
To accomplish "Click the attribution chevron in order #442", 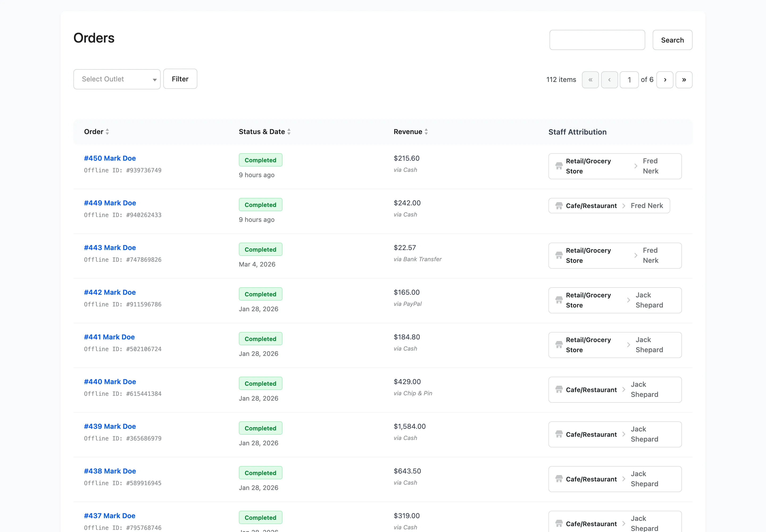I will [x=628, y=300].
